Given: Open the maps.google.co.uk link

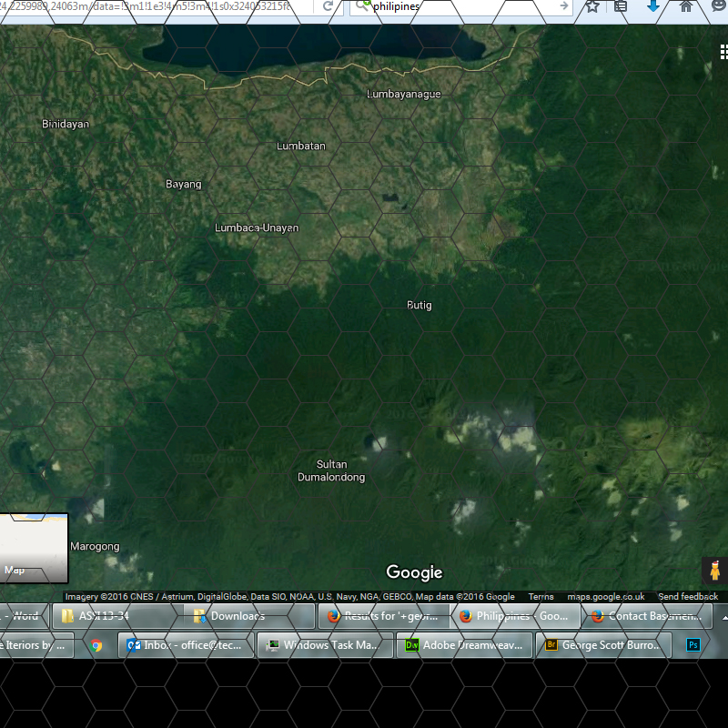Looking at the screenshot, I should pos(606,597).
